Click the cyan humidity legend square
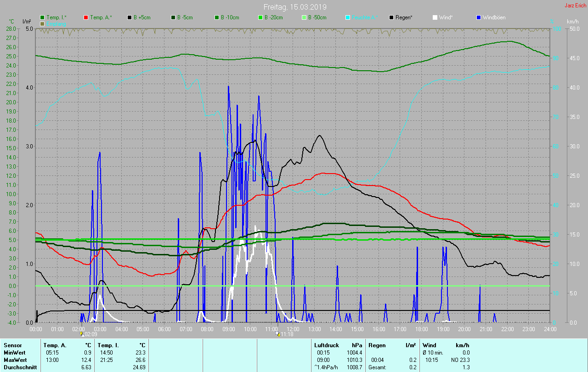588x372 pixels. pos(348,17)
